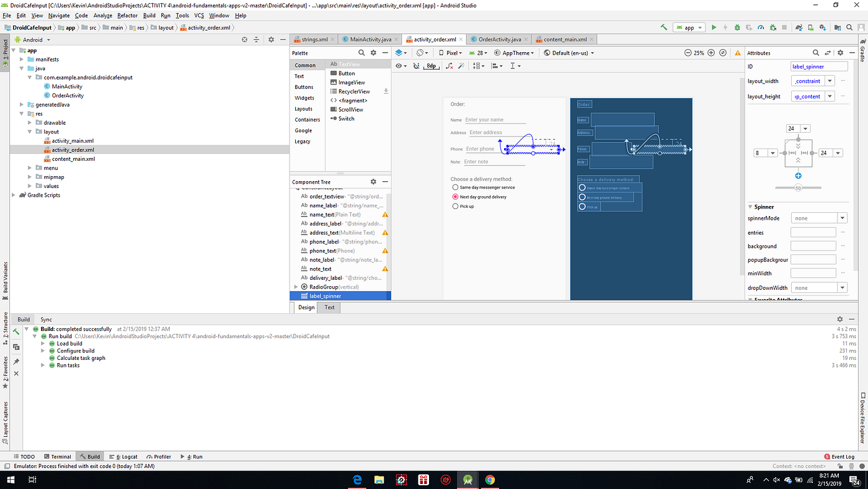Zoom in the design editor
Viewport: 868px width, 489px height.
coord(711,53)
